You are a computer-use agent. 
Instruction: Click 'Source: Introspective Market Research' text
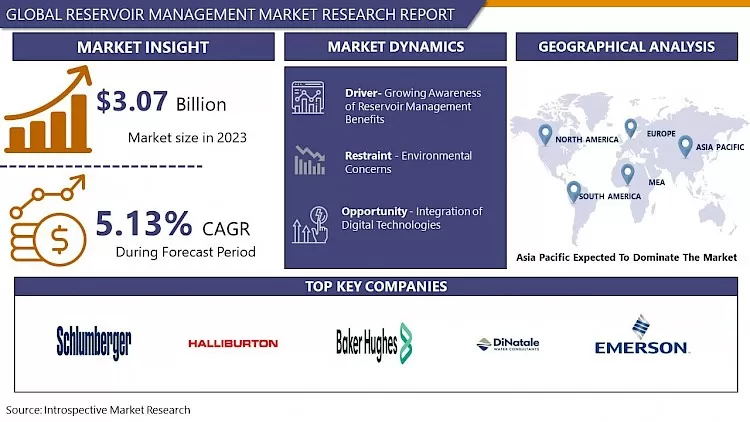click(x=98, y=410)
